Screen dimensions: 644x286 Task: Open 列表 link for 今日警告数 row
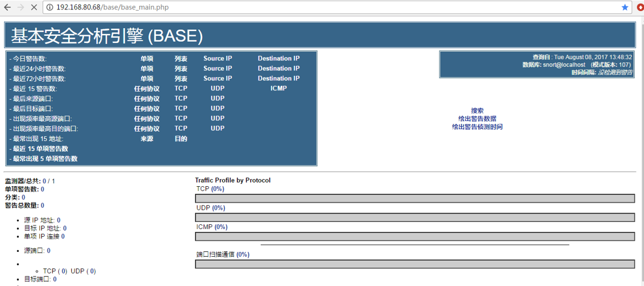click(x=181, y=59)
